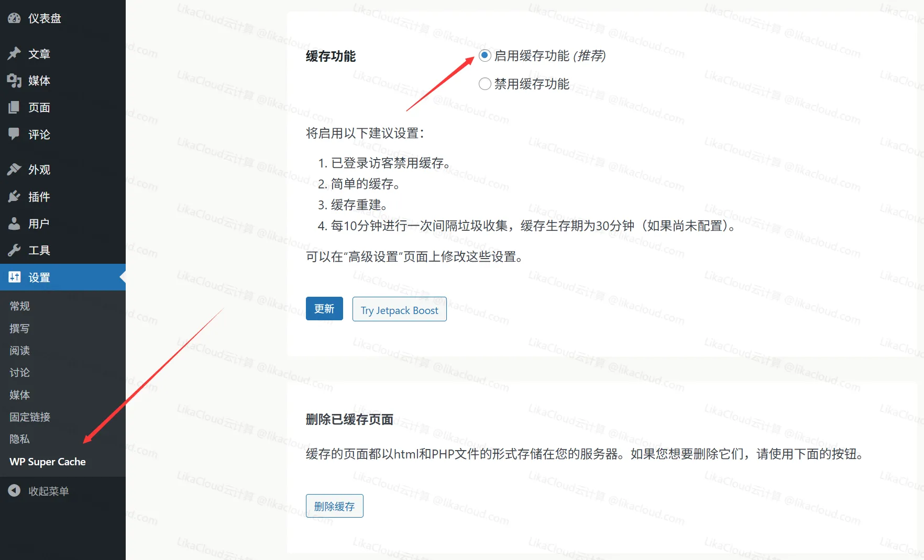Open the 仪表盘 dashboard icon
This screenshot has width=924, height=560.
[x=14, y=18]
